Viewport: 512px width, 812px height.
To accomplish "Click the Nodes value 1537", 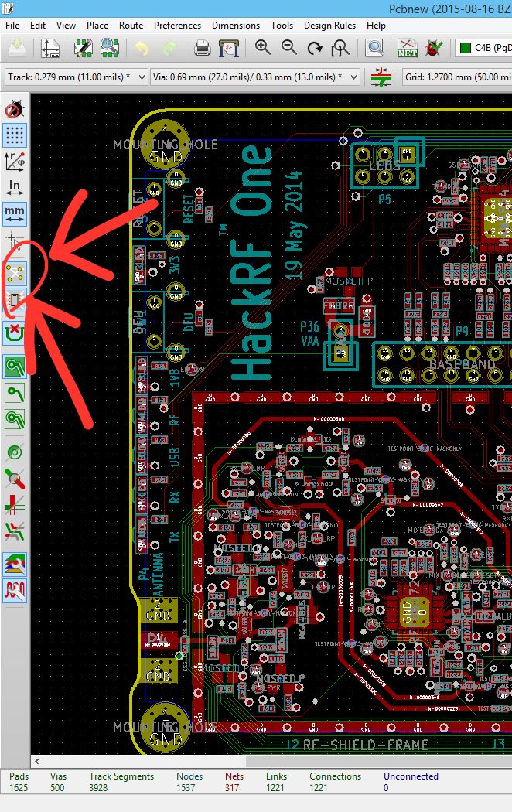I will coord(186,788).
